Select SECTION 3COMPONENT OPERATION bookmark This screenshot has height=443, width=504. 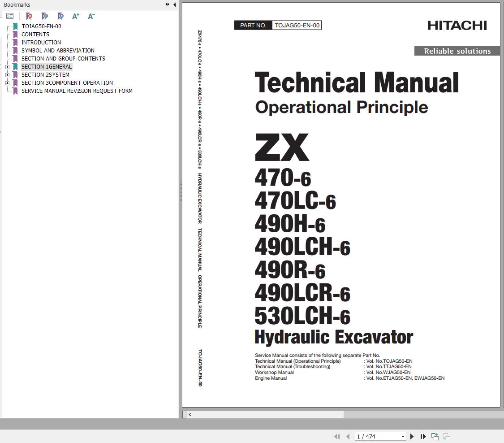[x=67, y=83]
